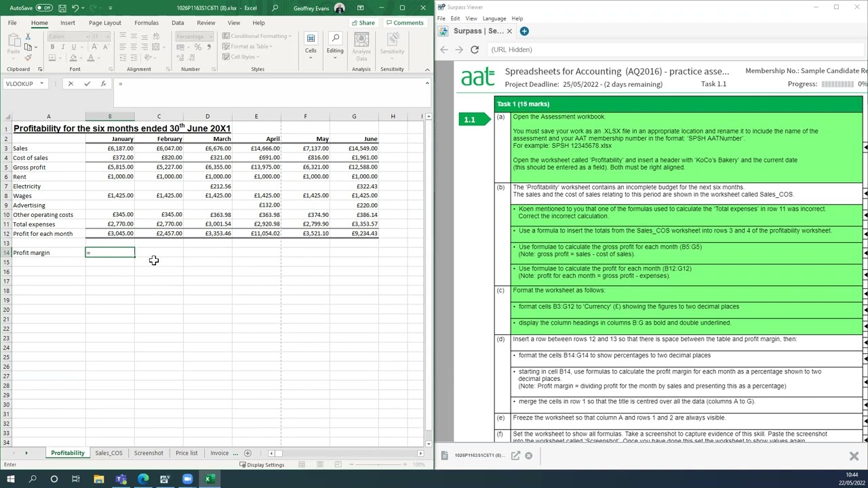Open Zoom from the taskbar
The width and height of the screenshot is (868, 488).
point(187,479)
